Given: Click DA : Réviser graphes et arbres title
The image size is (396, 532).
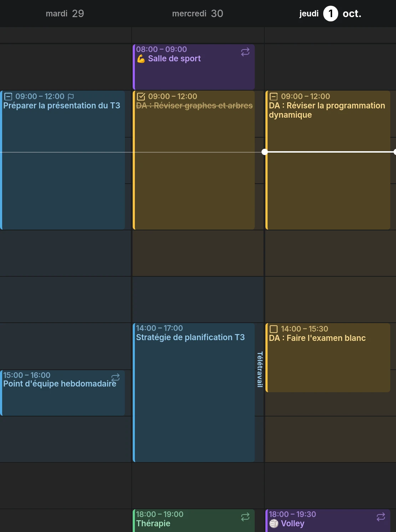Looking at the screenshot, I should tap(194, 106).
